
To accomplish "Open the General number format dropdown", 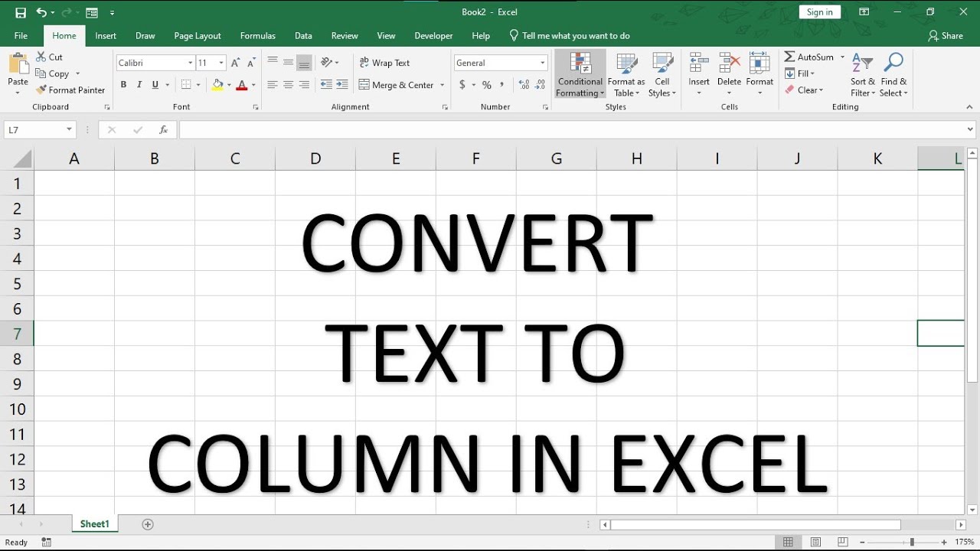I will pyautogui.click(x=542, y=63).
